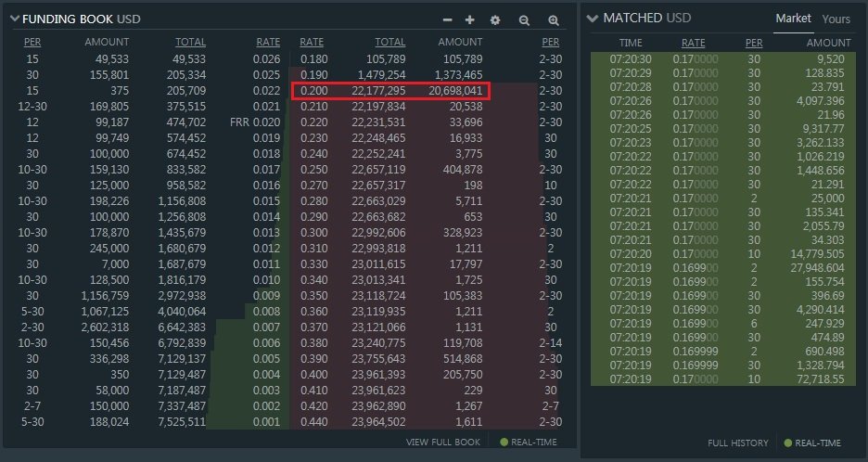The height and width of the screenshot is (462, 868).
Task: Click the Matched RATE column header
Action: tap(693, 44)
